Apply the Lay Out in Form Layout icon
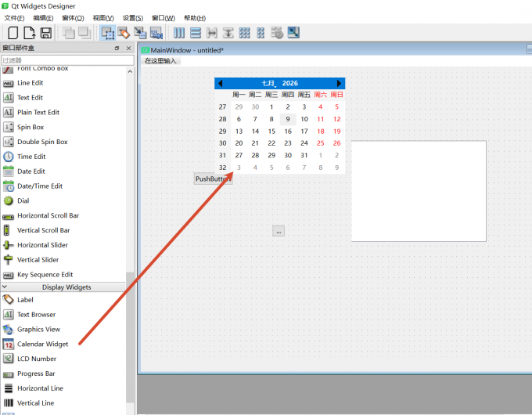 pos(261,33)
